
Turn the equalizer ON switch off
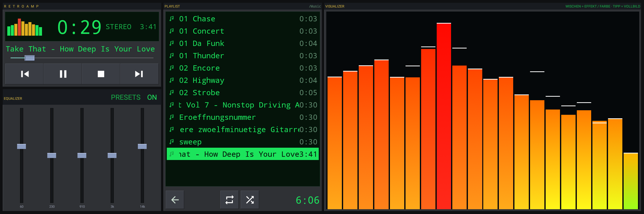click(x=152, y=97)
